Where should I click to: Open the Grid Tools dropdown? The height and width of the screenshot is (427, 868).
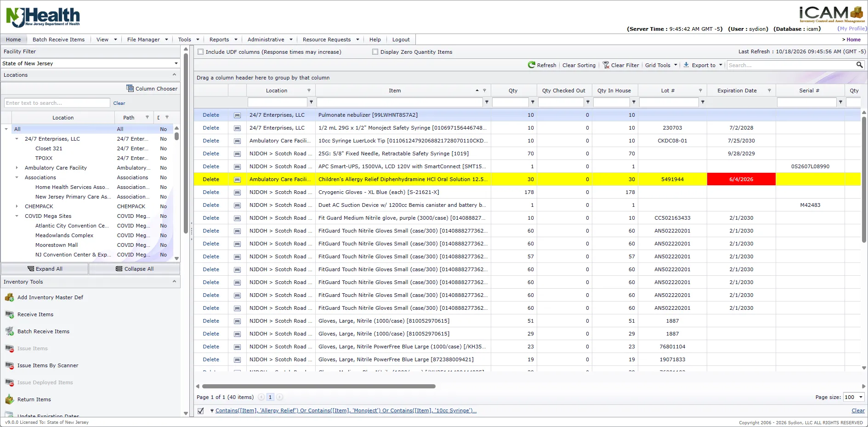(x=661, y=65)
